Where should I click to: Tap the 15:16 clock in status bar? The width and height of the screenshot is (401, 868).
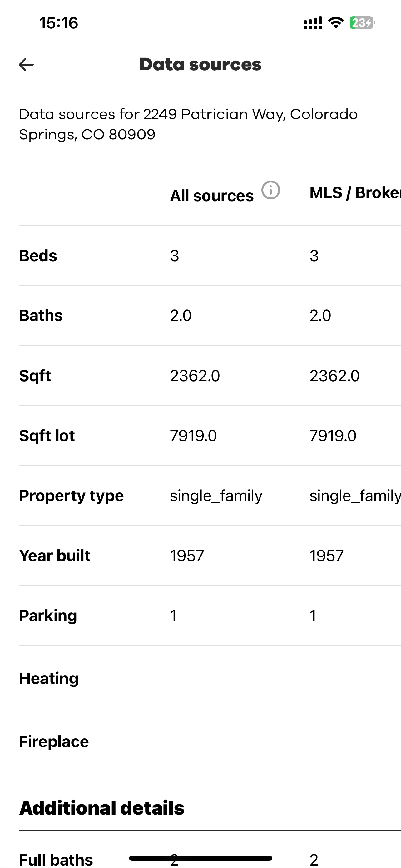59,23
